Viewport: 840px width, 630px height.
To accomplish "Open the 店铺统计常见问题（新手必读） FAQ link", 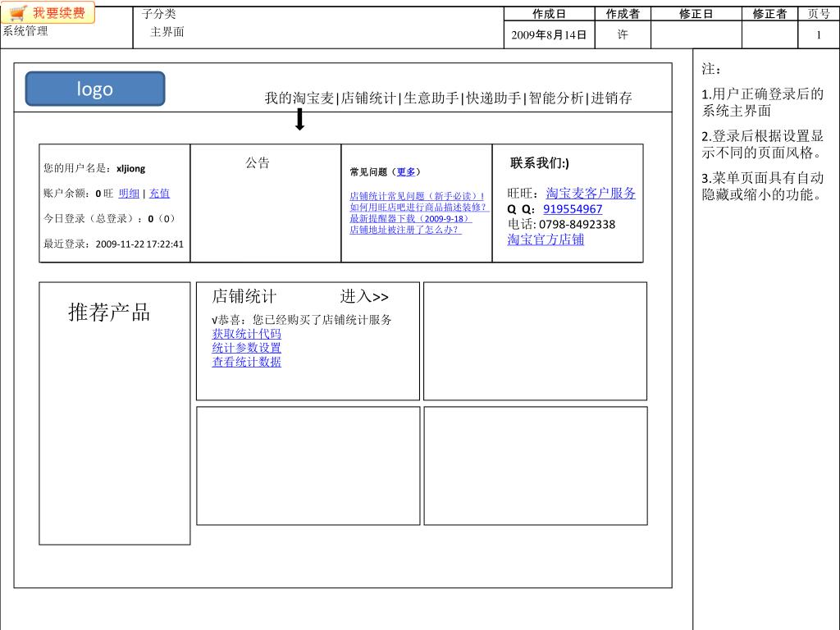I will click(417, 196).
